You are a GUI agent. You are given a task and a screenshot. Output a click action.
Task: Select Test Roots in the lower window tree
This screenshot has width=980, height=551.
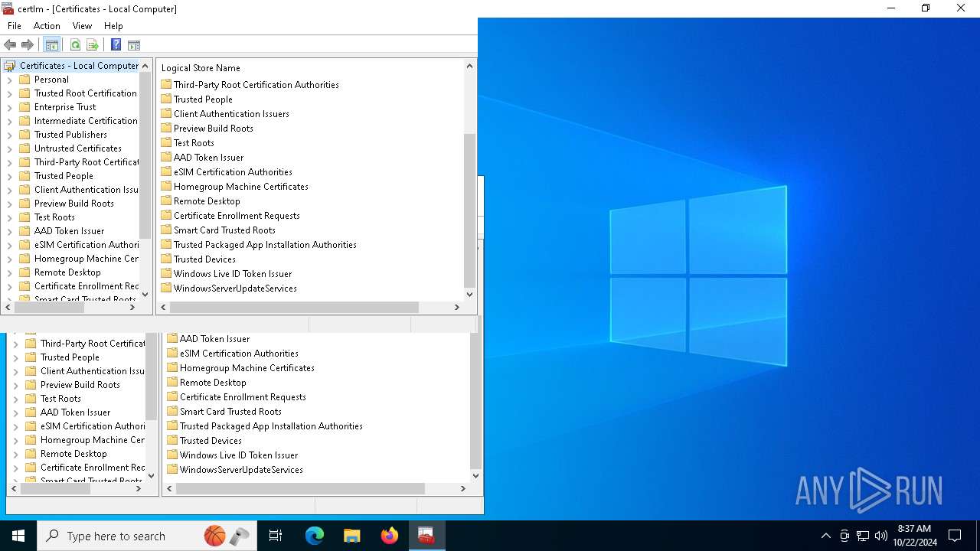tap(60, 399)
